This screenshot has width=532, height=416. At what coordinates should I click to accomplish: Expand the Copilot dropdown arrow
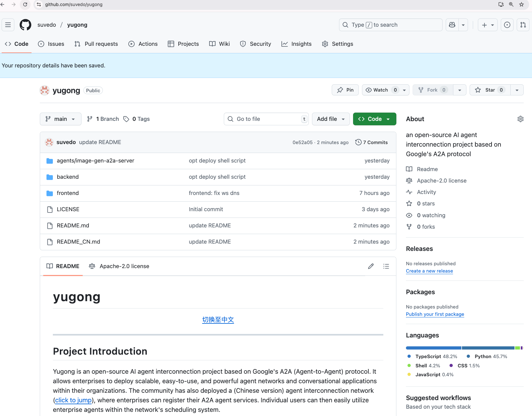pos(463,25)
